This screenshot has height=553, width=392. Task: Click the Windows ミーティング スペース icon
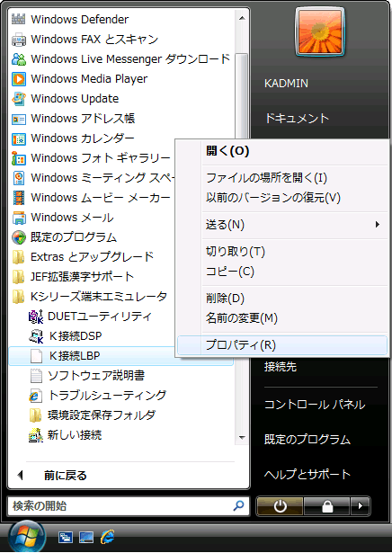pos(19,178)
